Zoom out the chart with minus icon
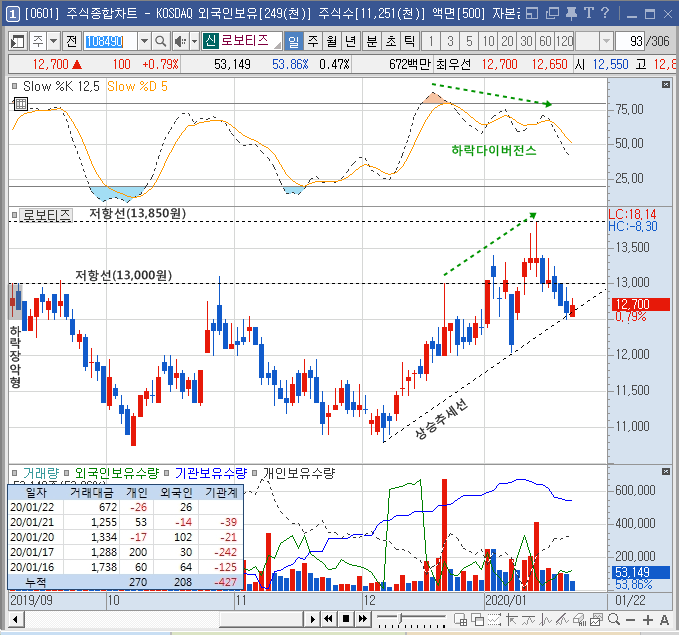 630,620
